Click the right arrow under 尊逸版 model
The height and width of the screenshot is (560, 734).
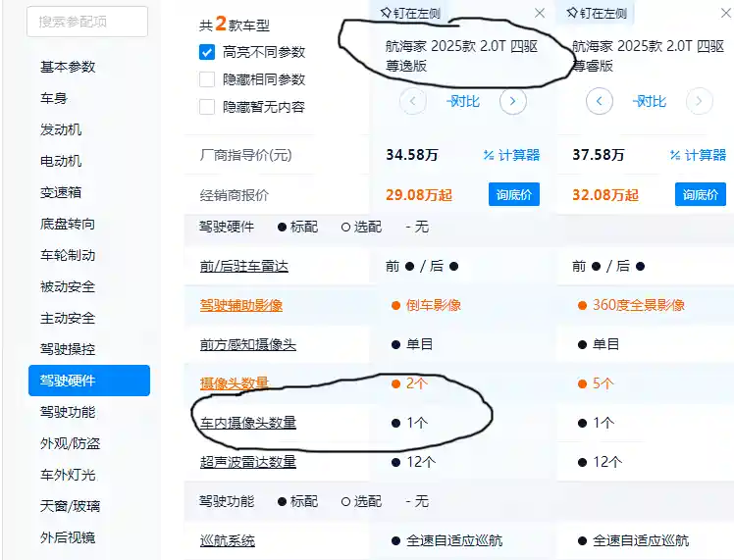point(512,101)
